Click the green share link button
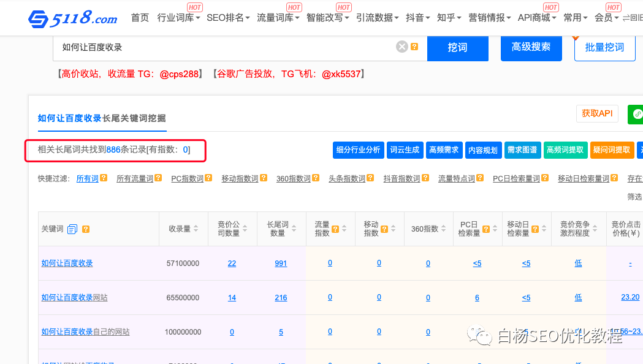643x364 pixels. 636,114
